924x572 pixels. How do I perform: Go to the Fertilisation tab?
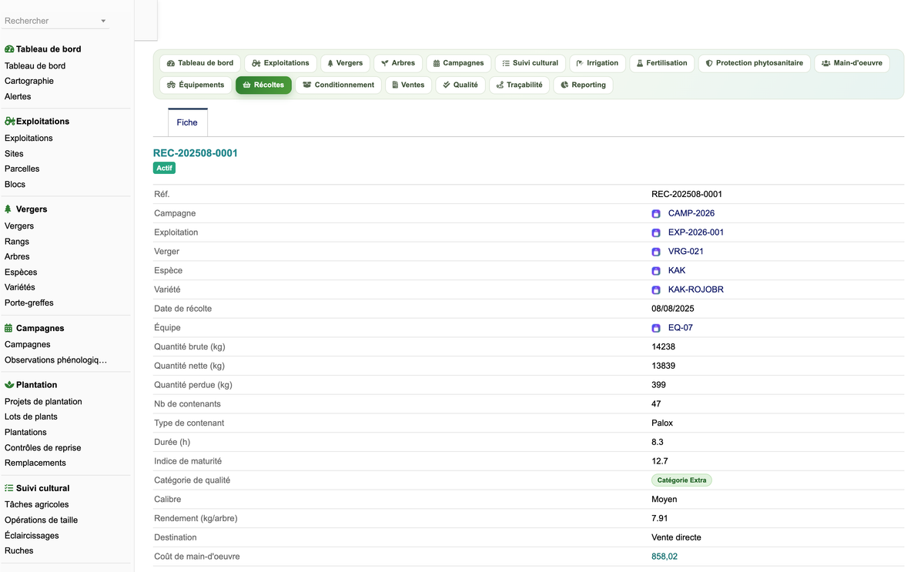[661, 63]
